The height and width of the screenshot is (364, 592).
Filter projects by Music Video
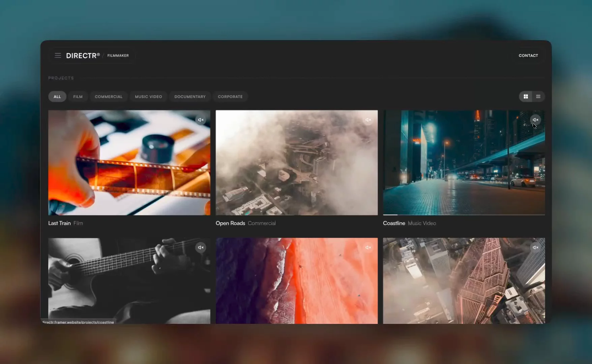click(148, 97)
